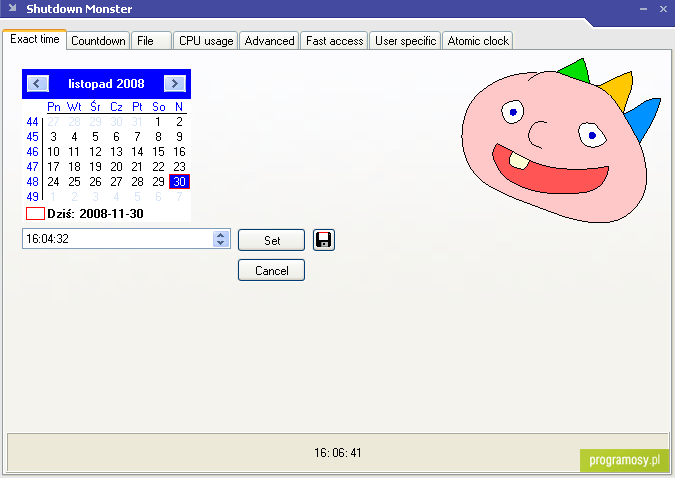This screenshot has height=478, width=675.
Task: Select day 26 in the calendar
Action: 95,182
